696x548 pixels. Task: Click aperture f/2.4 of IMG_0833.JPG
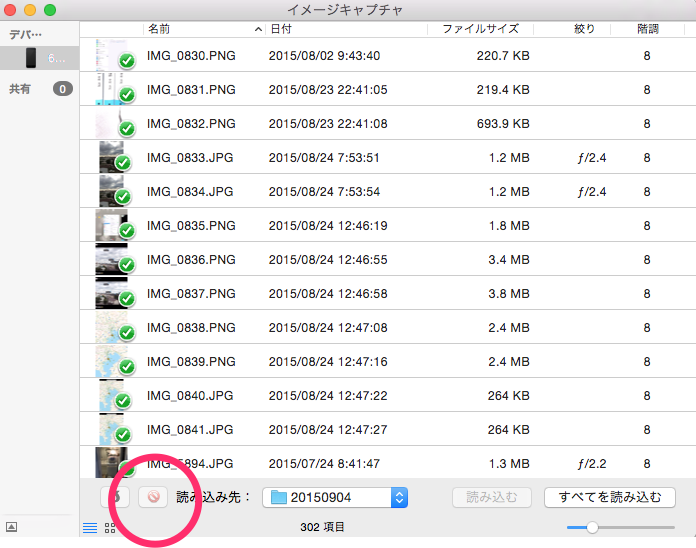[x=592, y=158]
